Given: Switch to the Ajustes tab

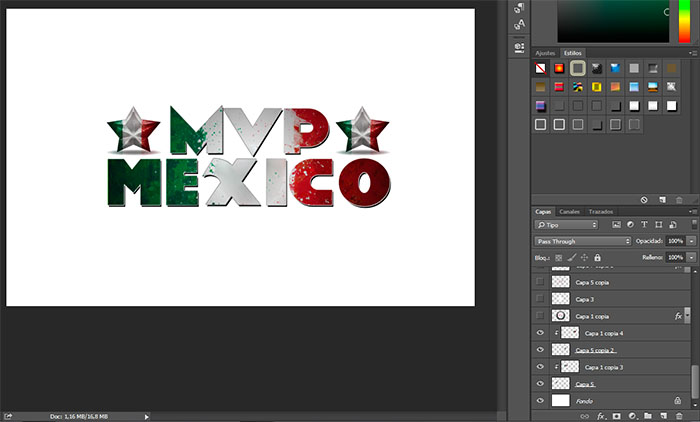Looking at the screenshot, I should tap(545, 53).
